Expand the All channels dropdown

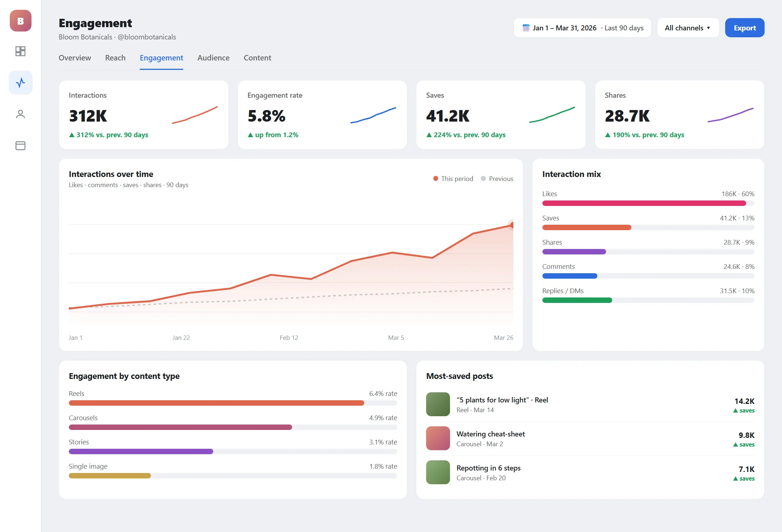tap(688, 28)
